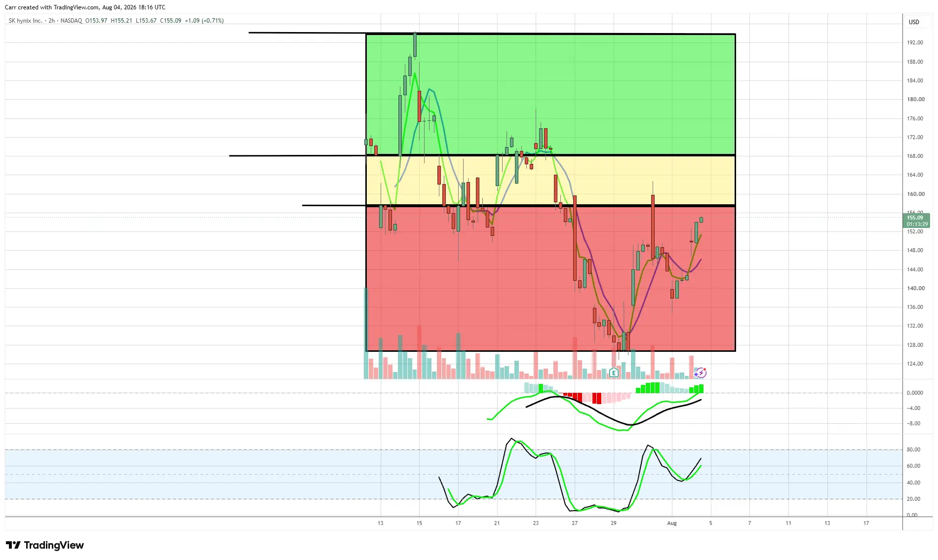Click the '192.00' price axis label
Viewport: 938px width, 560px height.
pyautogui.click(x=915, y=42)
